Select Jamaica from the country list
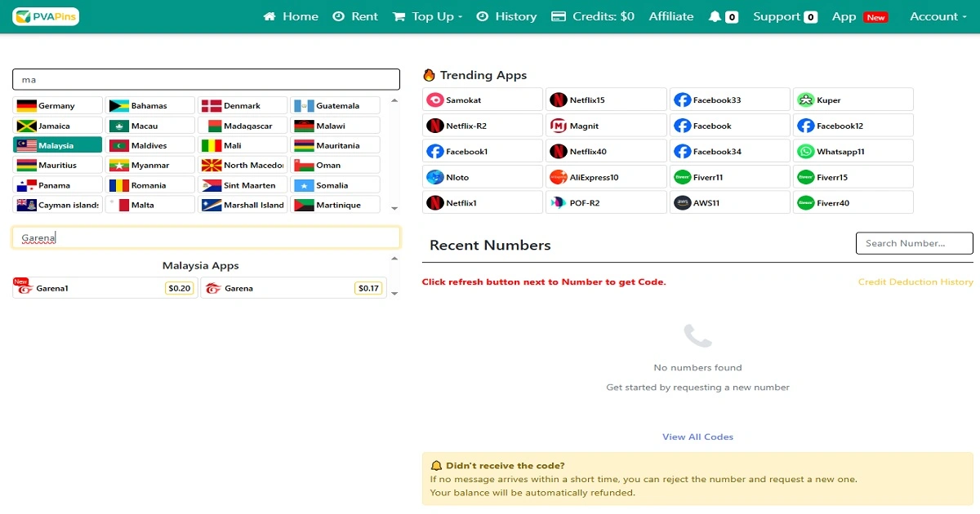980x514 pixels. (x=58, y=126)
